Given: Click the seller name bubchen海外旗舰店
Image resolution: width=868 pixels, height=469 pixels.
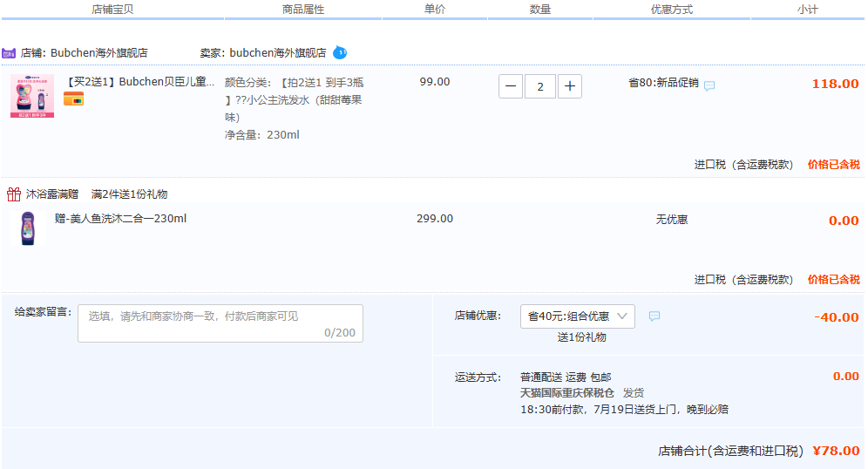Looking at the screenshot, I should click(x=278, y=52).
